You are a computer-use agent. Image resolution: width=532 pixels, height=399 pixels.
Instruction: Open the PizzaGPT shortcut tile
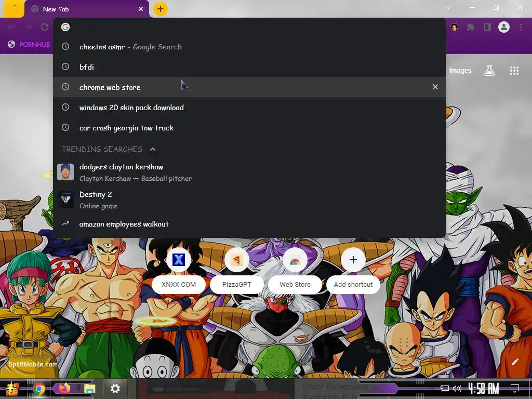(x=237, y=271)
